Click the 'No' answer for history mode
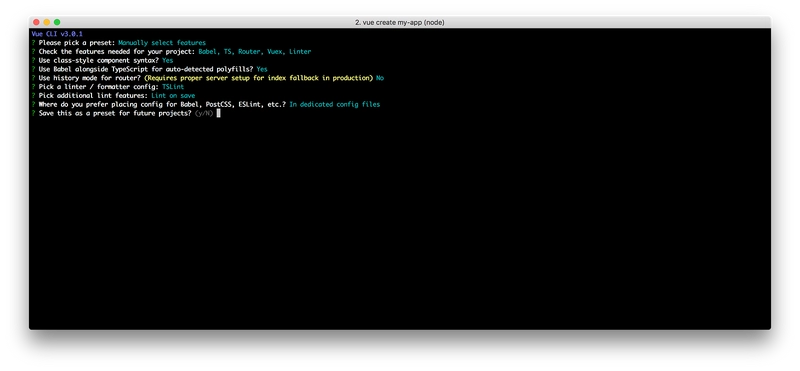Screen dimensions: 800x371 coord(380,78)
